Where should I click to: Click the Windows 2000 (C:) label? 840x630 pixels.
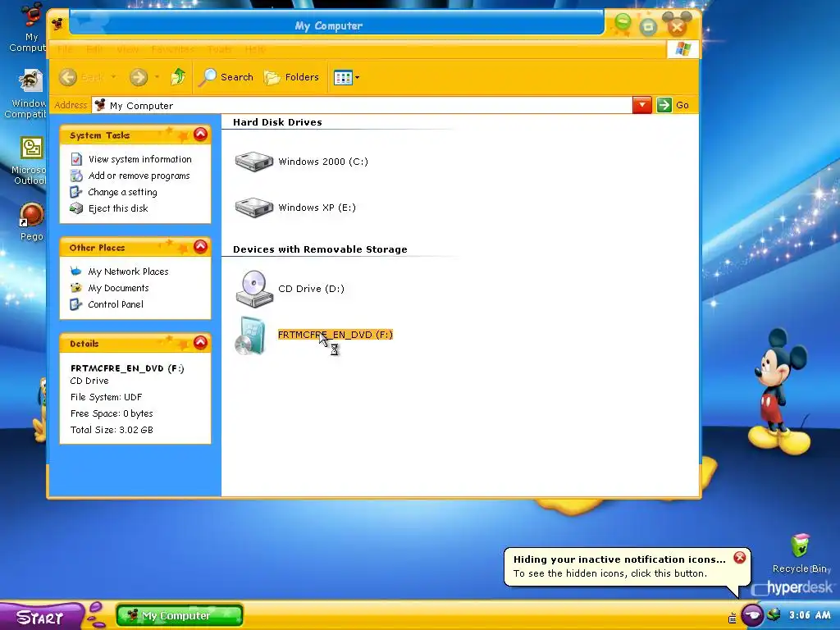[x=323, y=162]
